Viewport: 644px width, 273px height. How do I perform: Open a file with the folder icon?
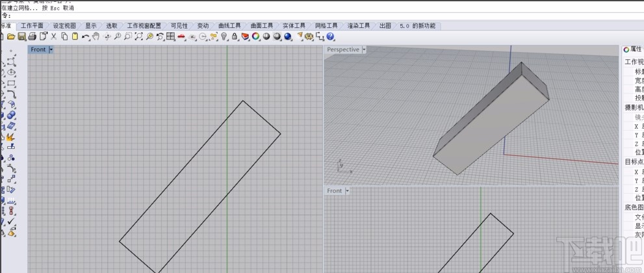pyautogui.click(x=11, y=36)
